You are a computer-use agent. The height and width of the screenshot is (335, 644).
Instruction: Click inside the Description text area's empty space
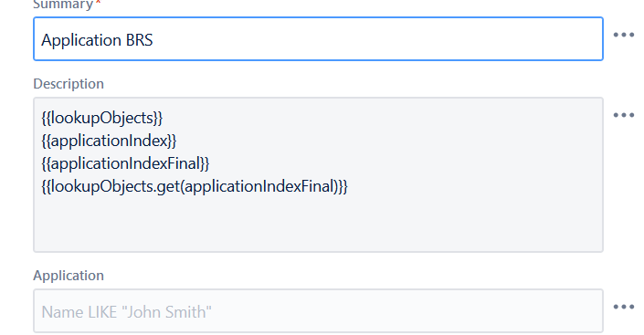click(318, 224)
